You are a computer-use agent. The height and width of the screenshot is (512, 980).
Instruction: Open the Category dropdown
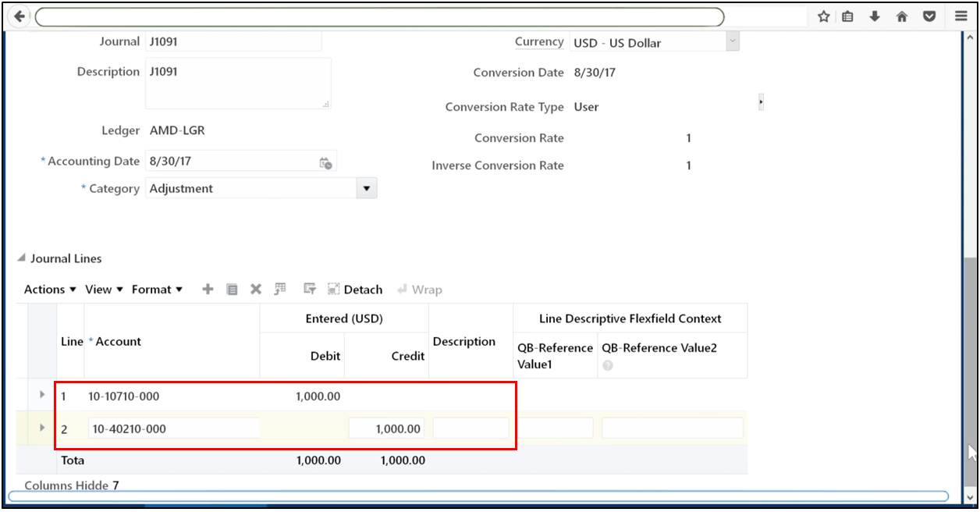tap(366, 187)
